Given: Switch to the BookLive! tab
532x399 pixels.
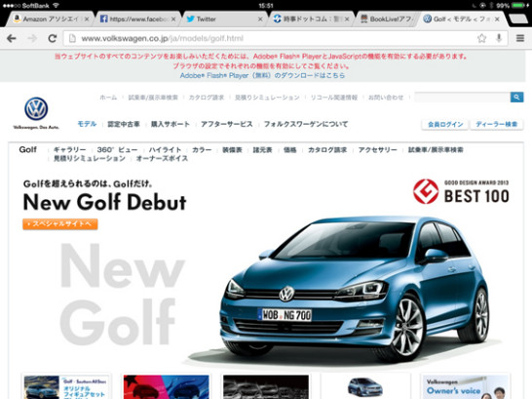Looking at the screenshot, I should point(387,19).
